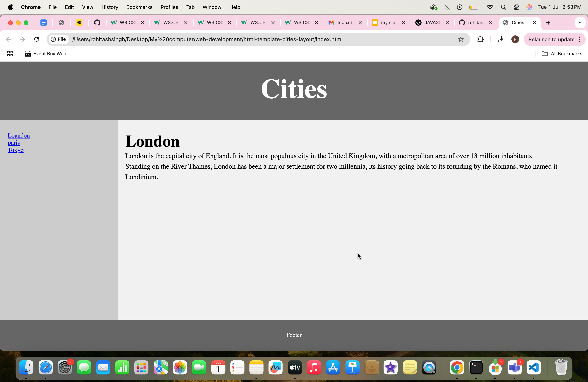This screenshot has height=382, width=588.
Task: Open the Wi-Fi status menu
Action: pyautogui.click(x=490, y=7)
